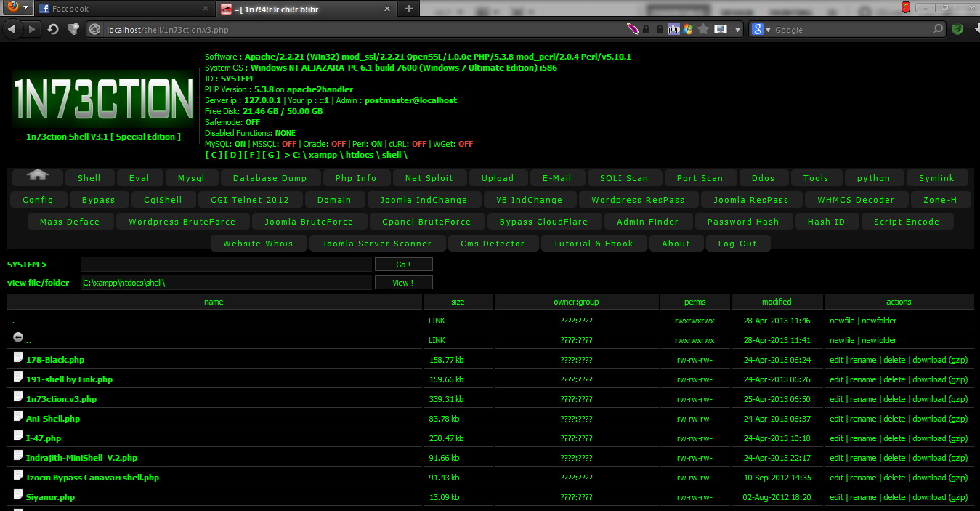
Task: Click the file icon beside I-47.php
Action: coord(16,435)
